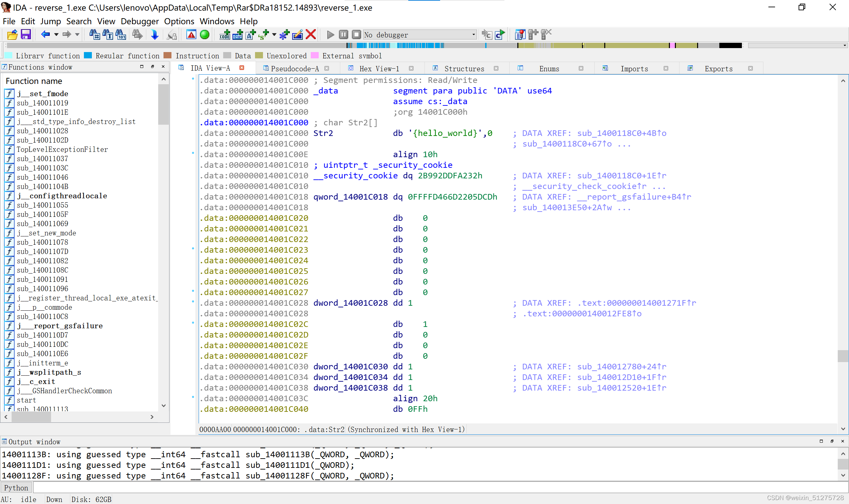Close the IDA View-A tab
This screenshot has width=849, height=504.
point(242,68)
